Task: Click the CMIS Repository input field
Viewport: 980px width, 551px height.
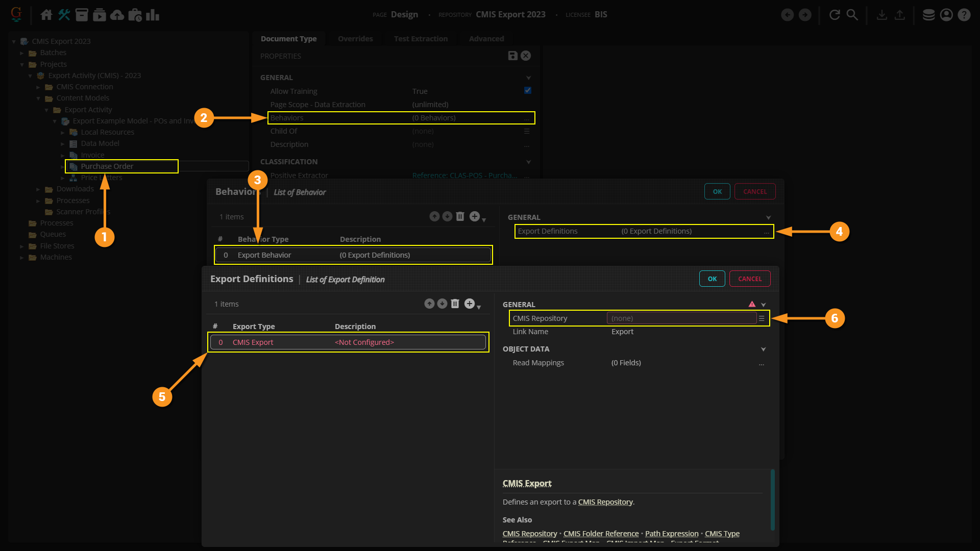Action: (681, 318)
